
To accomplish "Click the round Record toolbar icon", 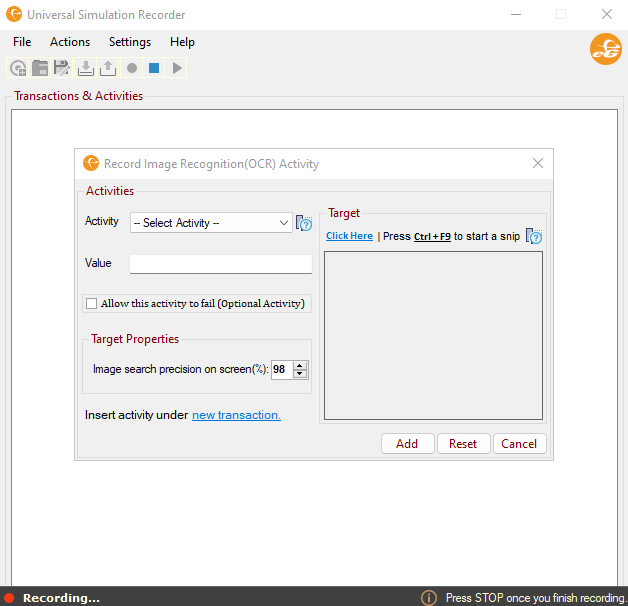I will [x=131, y=68].
